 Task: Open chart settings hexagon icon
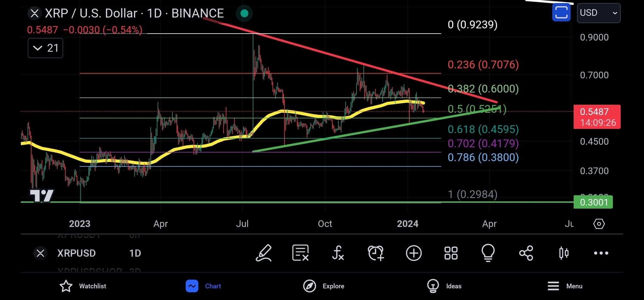click(599, 224)
